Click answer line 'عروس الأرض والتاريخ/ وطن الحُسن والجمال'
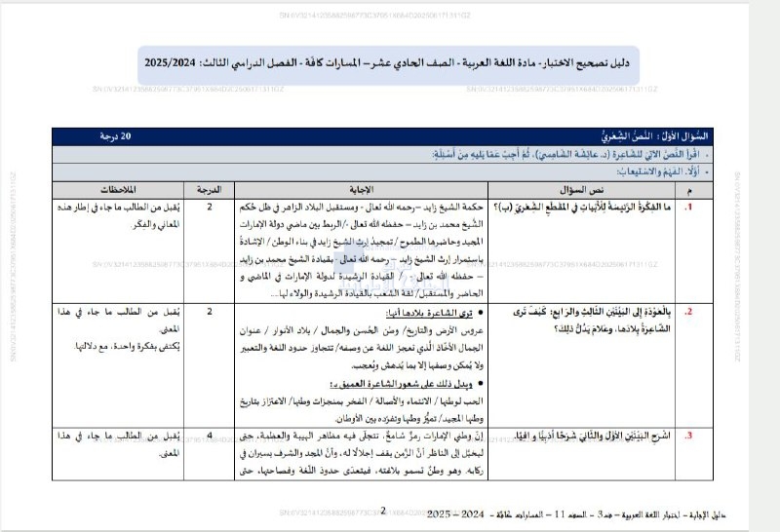Viewport: 780px width, 532px height. 361,330
